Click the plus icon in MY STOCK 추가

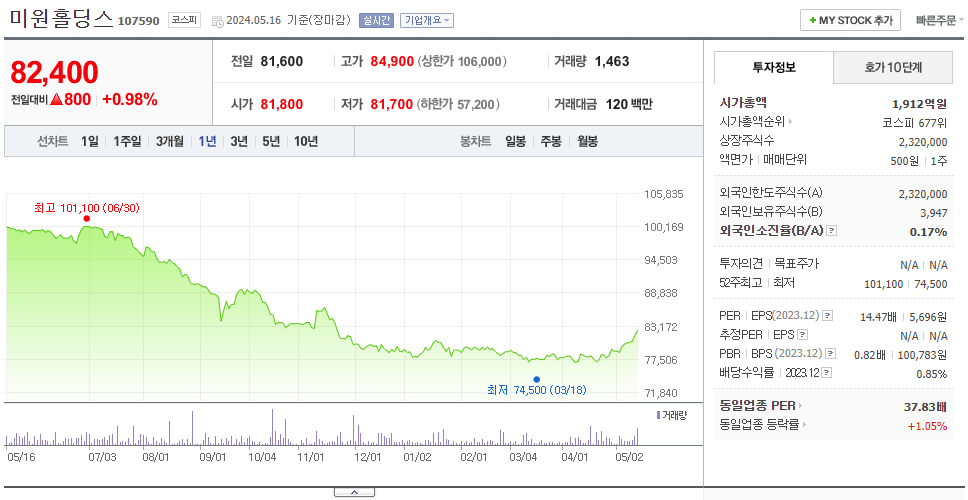point(812,20)
